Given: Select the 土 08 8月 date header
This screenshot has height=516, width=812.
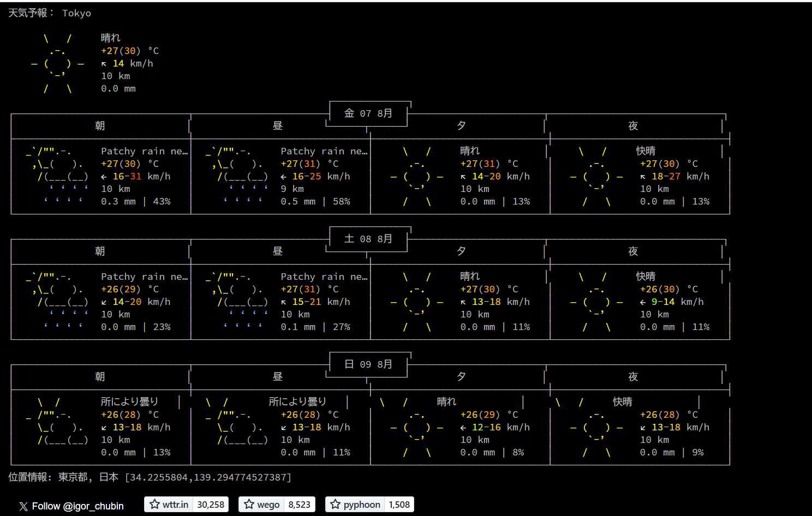Looking at the screenshot, I should click(368, 239).
